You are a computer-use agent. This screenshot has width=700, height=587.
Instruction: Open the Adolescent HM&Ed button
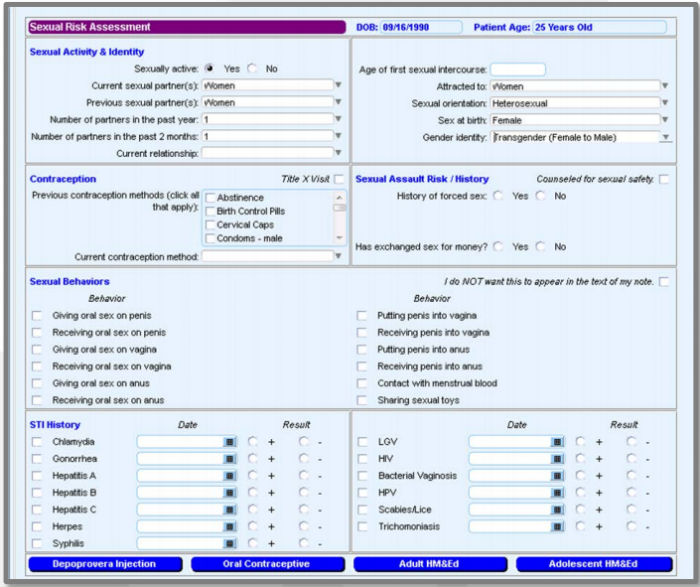594,564
